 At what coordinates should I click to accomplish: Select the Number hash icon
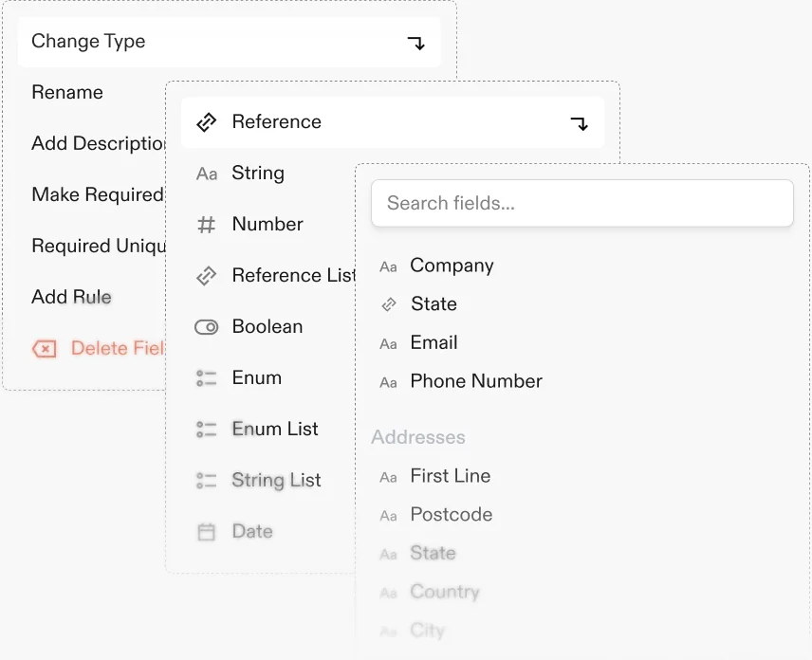tap(206, 225)
